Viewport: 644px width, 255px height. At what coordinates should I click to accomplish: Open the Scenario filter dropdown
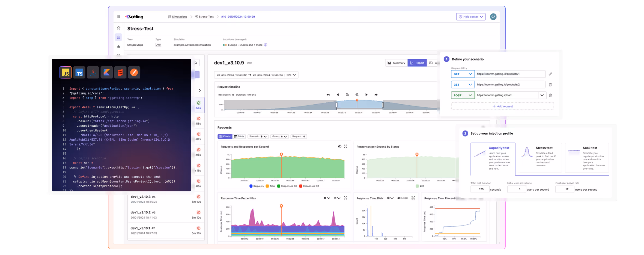click(x=258, y=137)
